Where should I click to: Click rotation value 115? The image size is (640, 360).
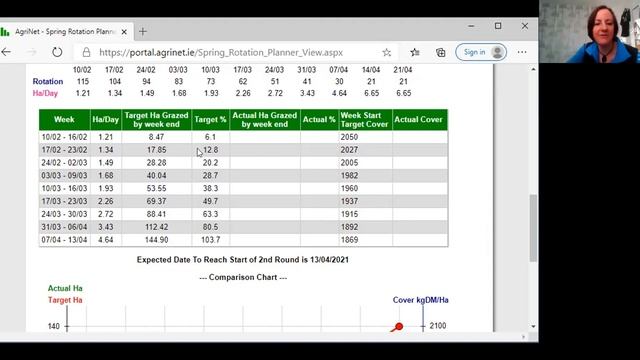(x=82, y=82)
